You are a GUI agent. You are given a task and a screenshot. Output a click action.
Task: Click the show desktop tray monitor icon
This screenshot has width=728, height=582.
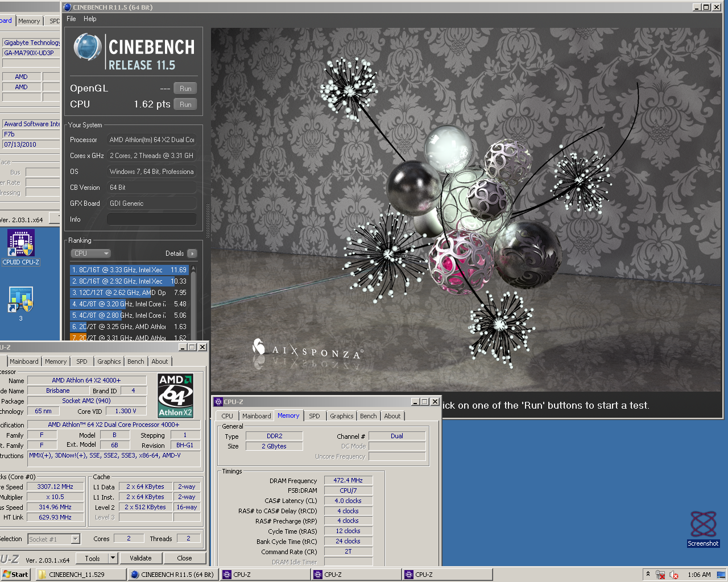[x=721, y=575]
